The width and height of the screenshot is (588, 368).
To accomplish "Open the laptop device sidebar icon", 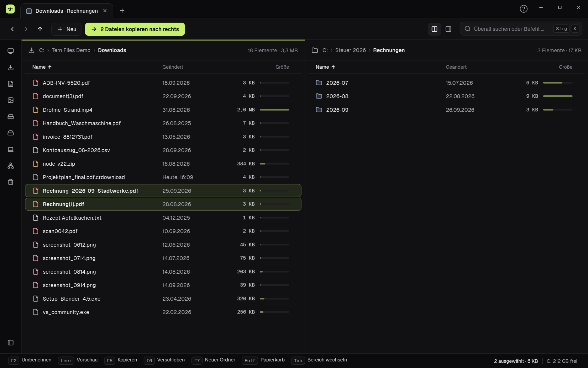I will (x=11, y=149).
